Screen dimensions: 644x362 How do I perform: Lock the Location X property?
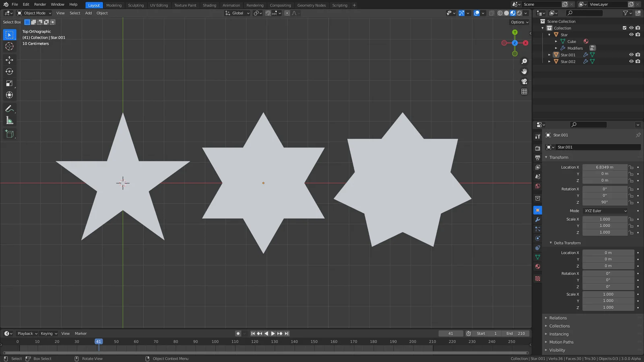pyautogui.click(x=631, y=167)
